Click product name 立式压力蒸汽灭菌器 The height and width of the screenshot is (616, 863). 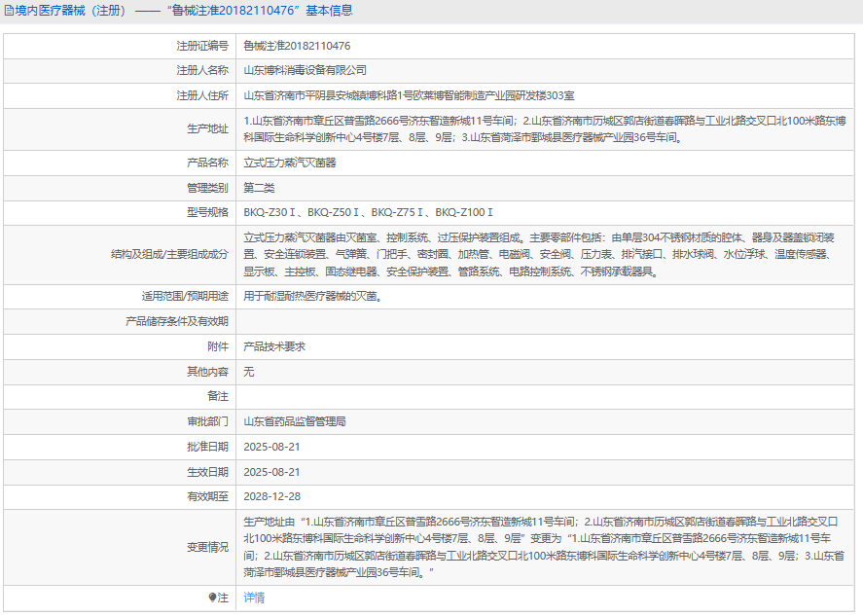[290, 163]
